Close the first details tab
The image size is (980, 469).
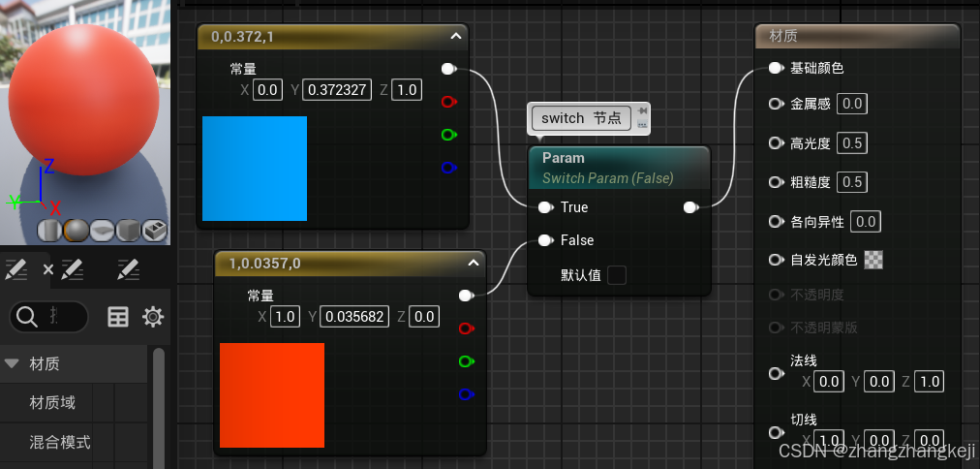point(48,270)
